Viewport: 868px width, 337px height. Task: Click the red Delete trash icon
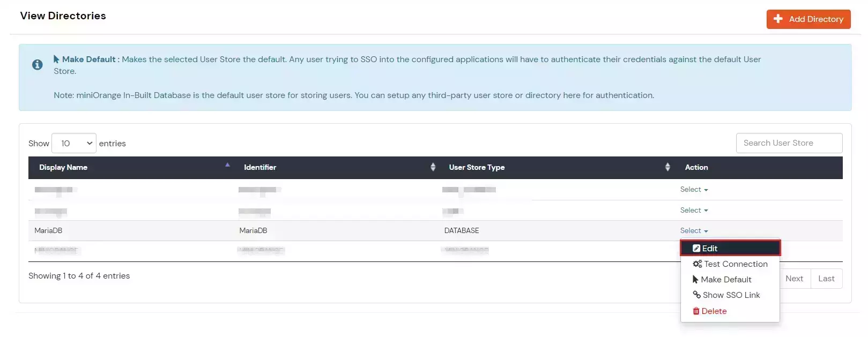[x=696, y=311]
